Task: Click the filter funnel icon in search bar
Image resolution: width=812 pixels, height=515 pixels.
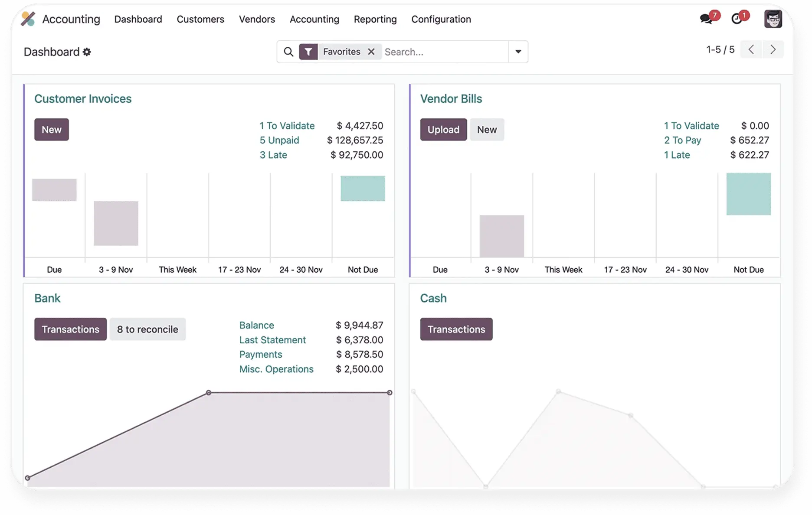Action: click(x=308, y=52)
